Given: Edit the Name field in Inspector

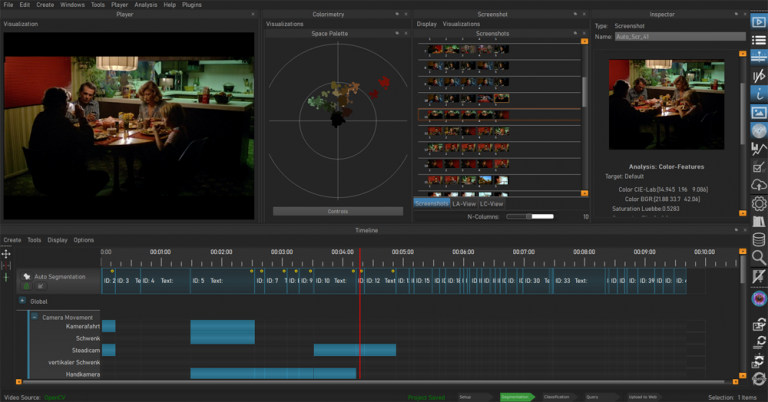Looking at the screenshot, I should (679, 36).
